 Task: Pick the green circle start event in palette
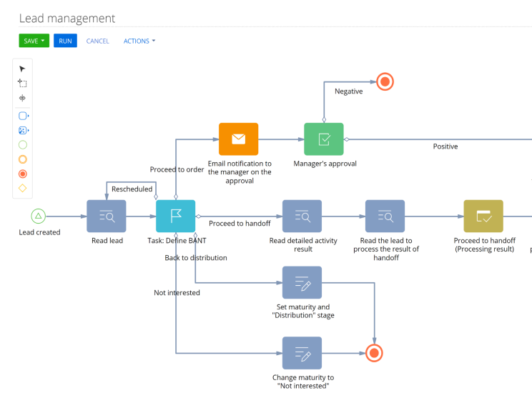click(22, 145)
